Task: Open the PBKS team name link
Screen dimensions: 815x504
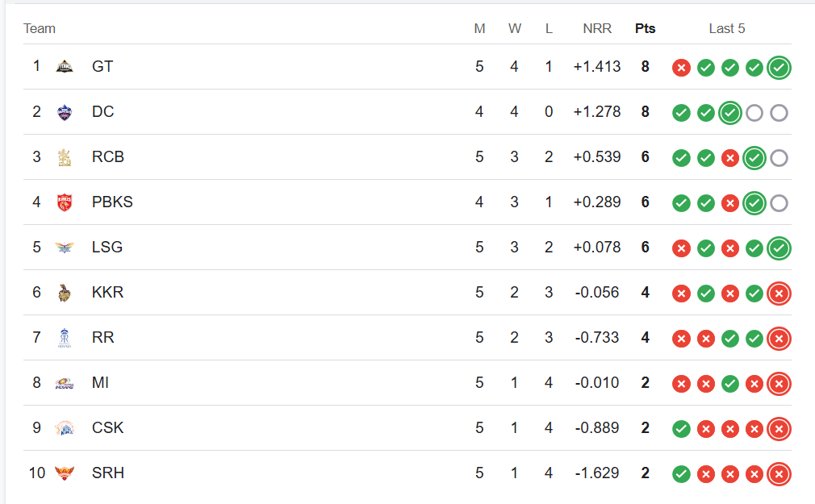Action: 112,202
